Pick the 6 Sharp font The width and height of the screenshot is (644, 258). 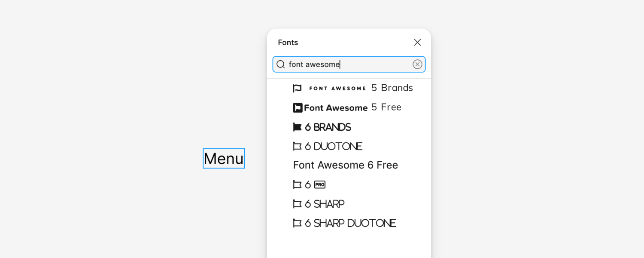tap(319, 204)
